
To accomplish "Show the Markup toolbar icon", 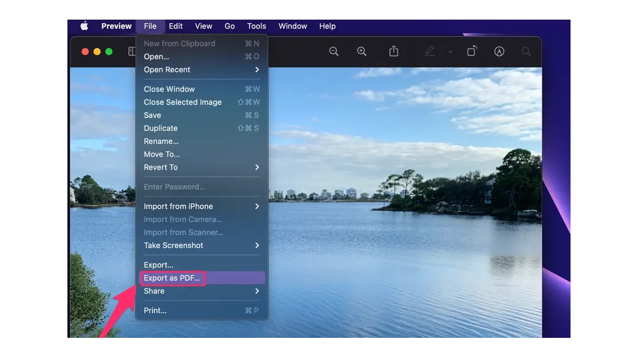I will click(x=499, y=51).
